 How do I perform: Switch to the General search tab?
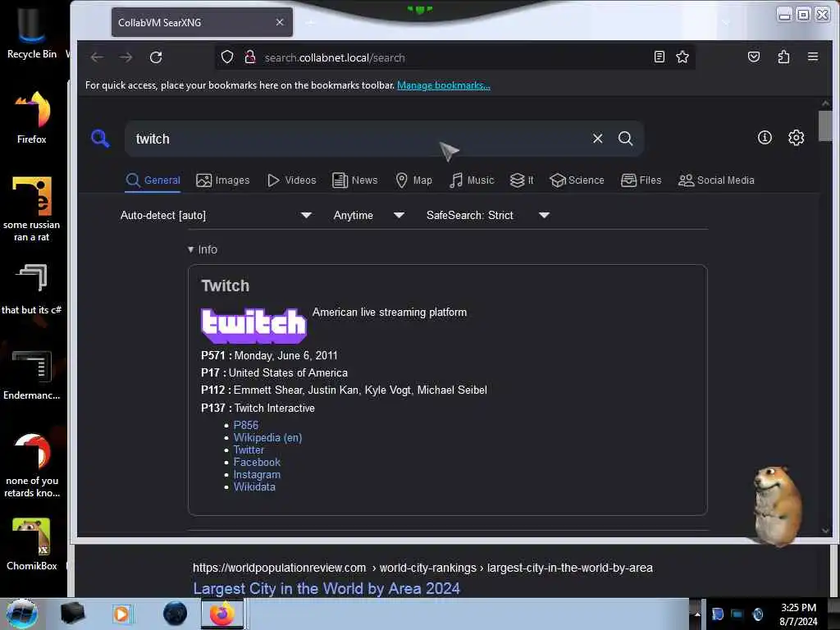[x=153, y=180]
